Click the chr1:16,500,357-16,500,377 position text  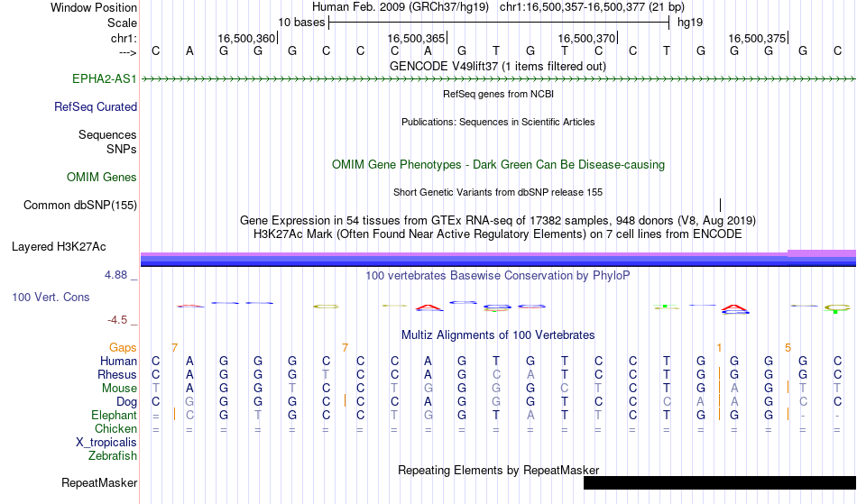pyautogui.click(x=593, y=7)
